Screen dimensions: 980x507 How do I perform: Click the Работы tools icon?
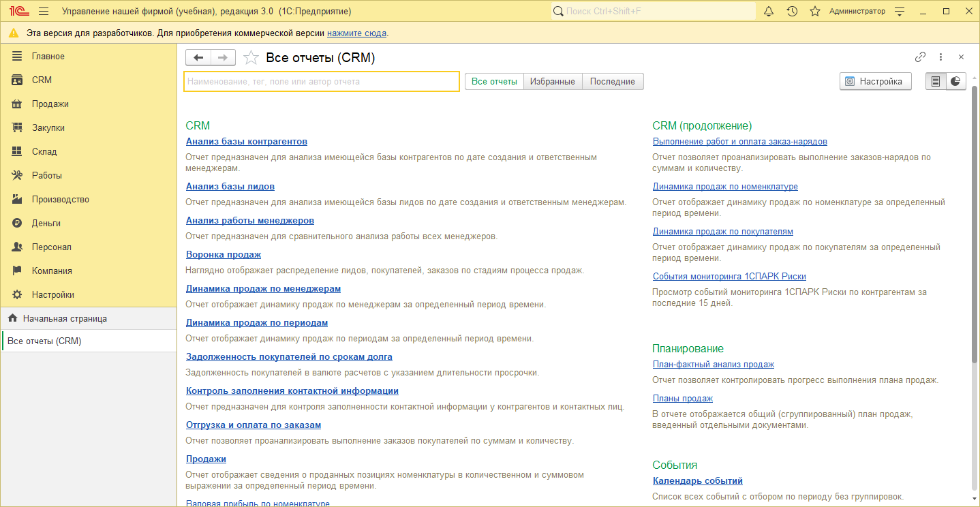pos(18,175)
